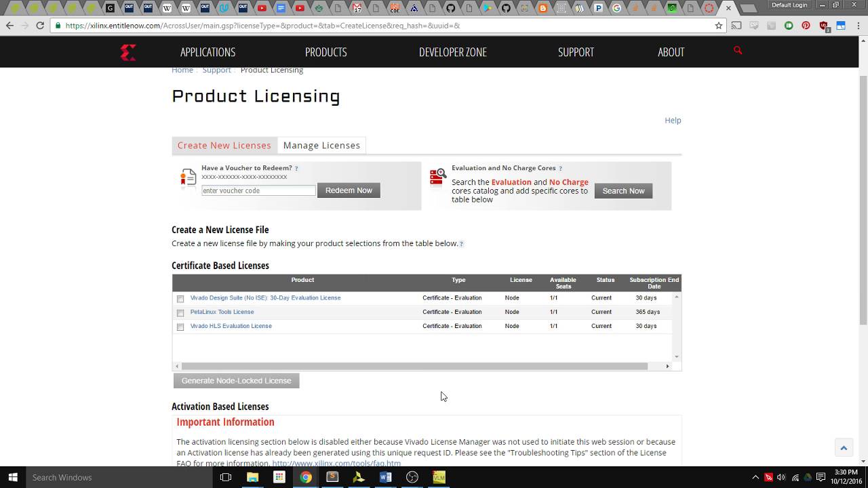Image resolution: width=868 pixels, height=488 pixels.
Task: Click the voucher code input field
Action: coord(258,190)
